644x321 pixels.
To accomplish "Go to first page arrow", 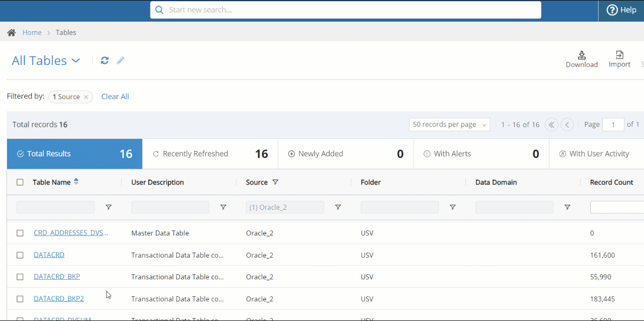I will click(552, 125).
